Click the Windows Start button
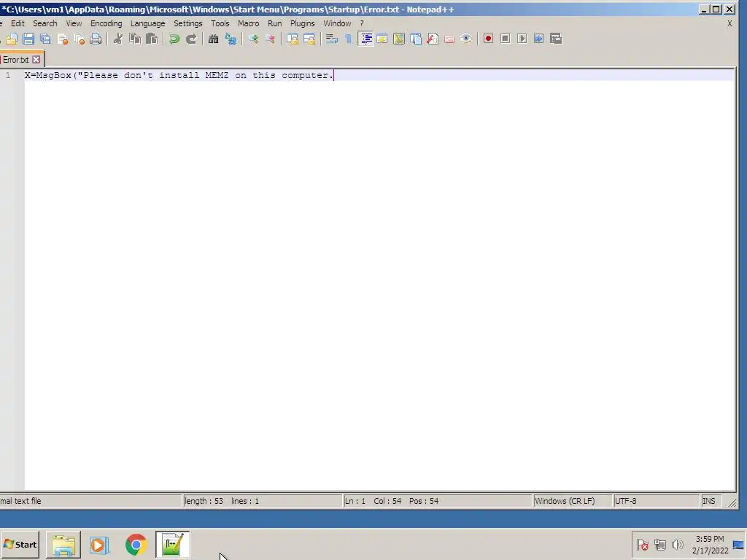Screen dimensions: 747x560 [20, 544]
